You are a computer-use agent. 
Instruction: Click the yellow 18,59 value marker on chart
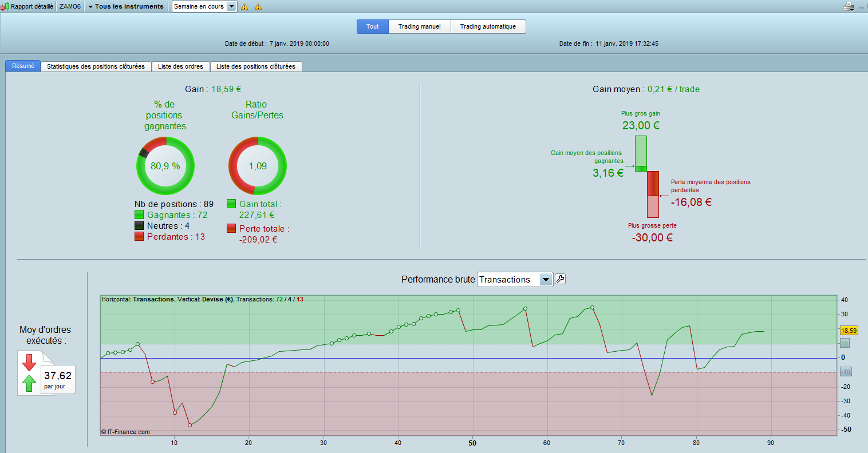click(849, 331)
